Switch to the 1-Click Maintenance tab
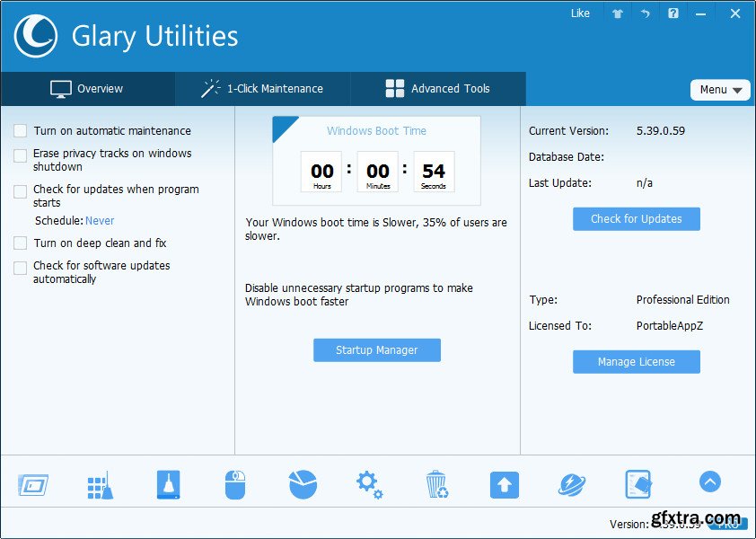 [262, 89]
